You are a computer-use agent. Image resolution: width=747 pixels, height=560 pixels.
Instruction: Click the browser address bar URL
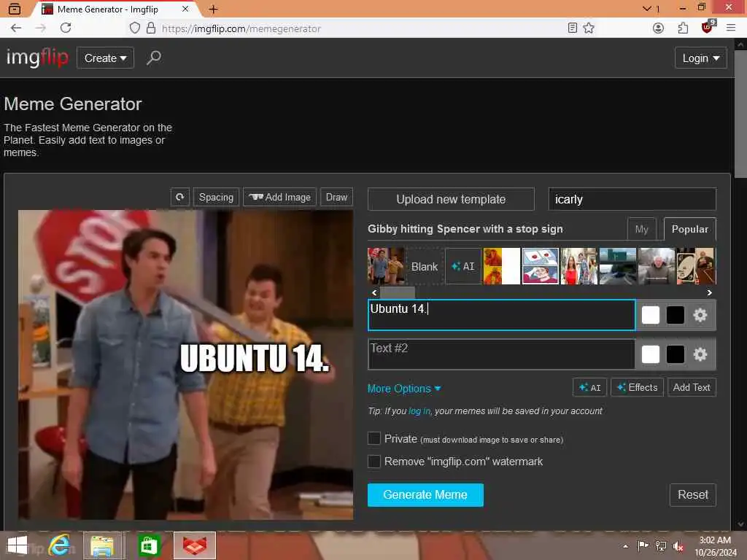tap(241, 28)
